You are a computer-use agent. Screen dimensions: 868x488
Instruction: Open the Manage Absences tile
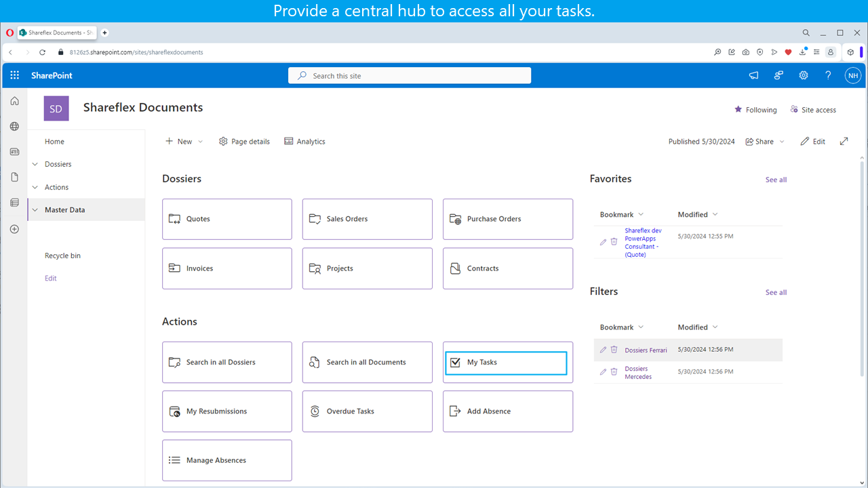coord(227,460)
